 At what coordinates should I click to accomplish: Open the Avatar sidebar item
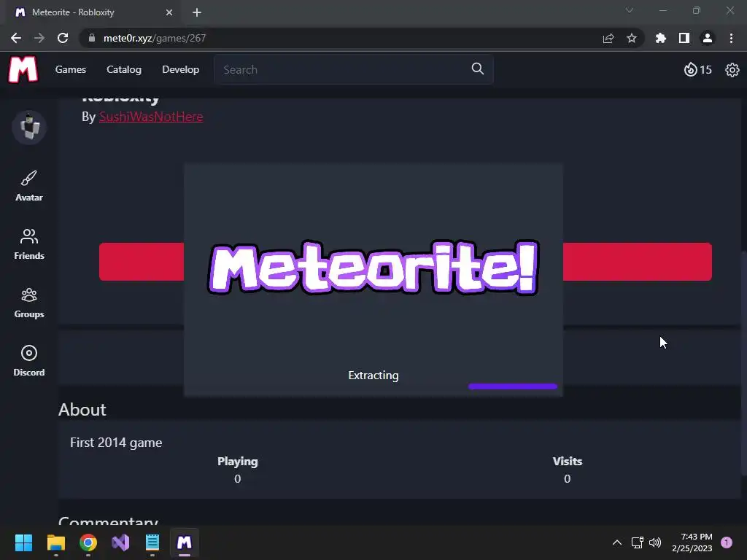[x=29, y=186]
